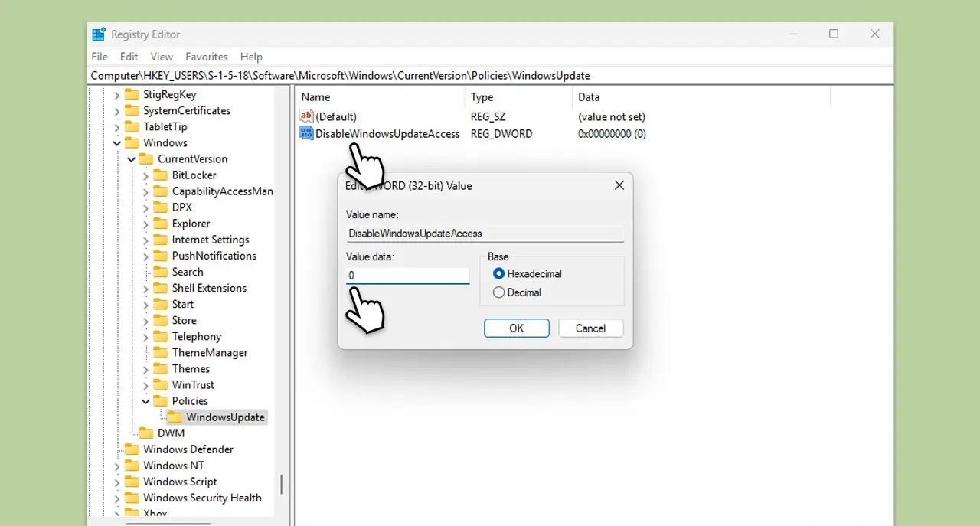Click the "(value not set)" data cell
980x526 pixels.
click(612, 117)
